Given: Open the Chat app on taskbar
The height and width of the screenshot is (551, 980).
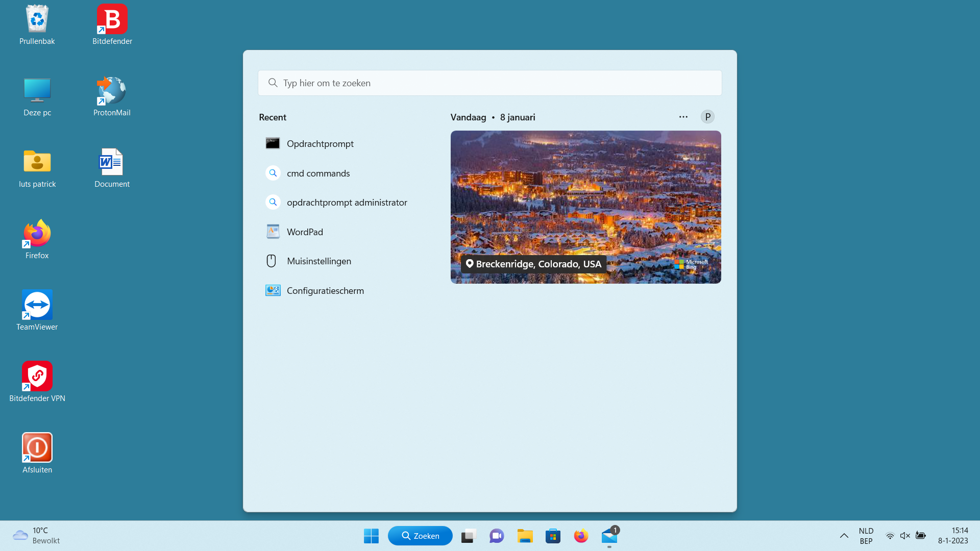Looking at the screenshot, I should (x=497, y=536).
